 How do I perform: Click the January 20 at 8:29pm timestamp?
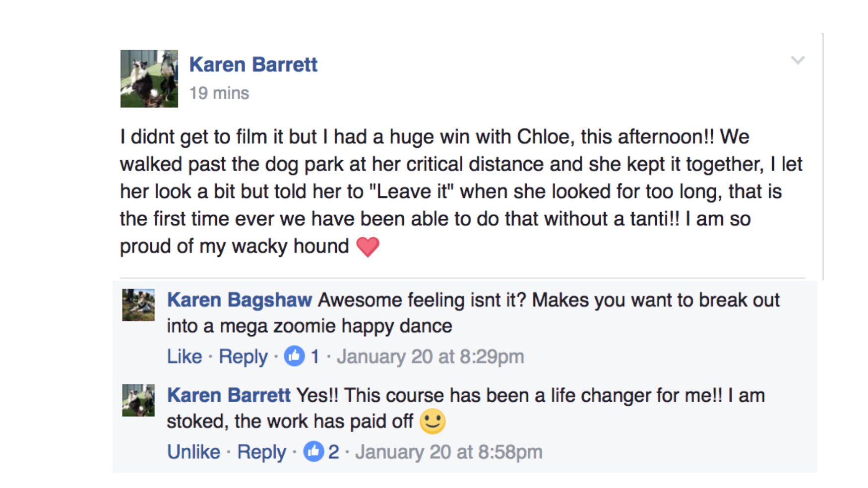tap(431, 357)
